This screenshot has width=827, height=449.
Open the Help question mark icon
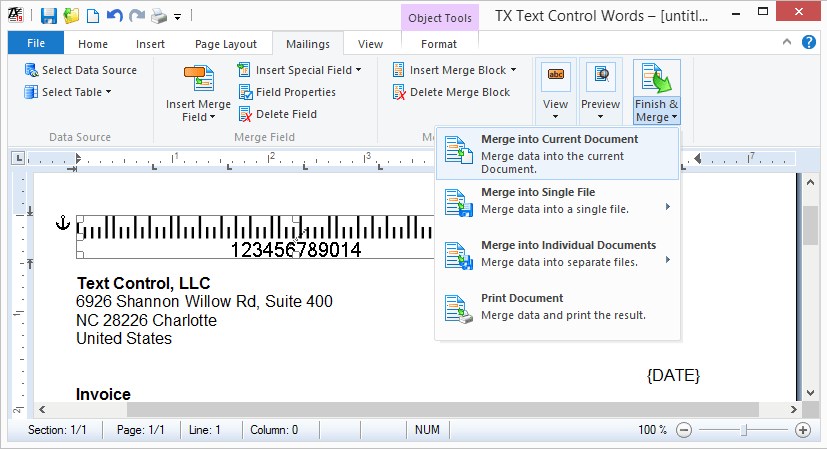809,42
